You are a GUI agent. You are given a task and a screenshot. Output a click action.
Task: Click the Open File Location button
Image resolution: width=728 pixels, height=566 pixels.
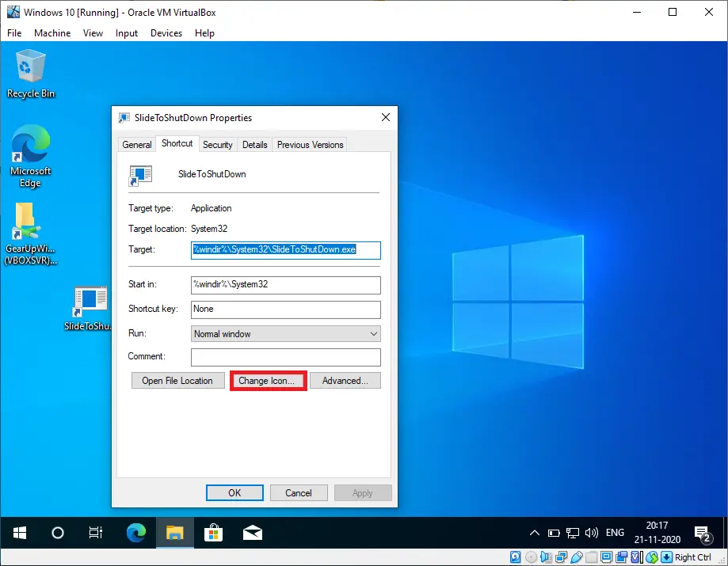[177, 381]
